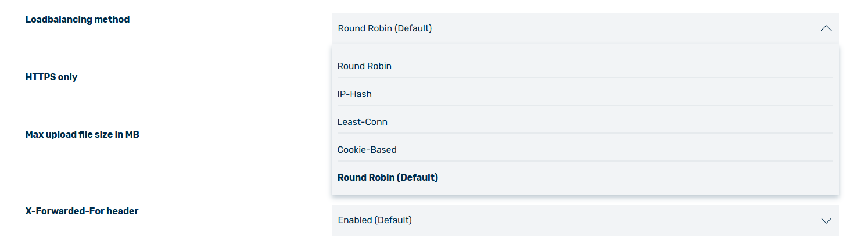Click the Enabled (Default) value text

pos(375,220)
